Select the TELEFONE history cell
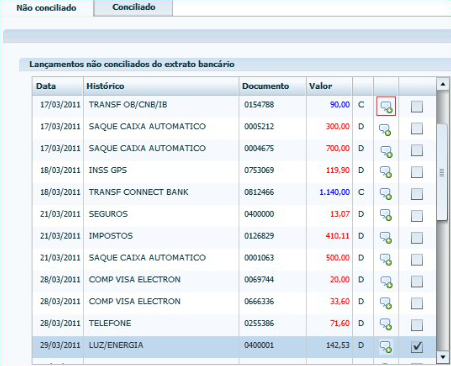This screenshot has height=366, width=451. point(110,323)
